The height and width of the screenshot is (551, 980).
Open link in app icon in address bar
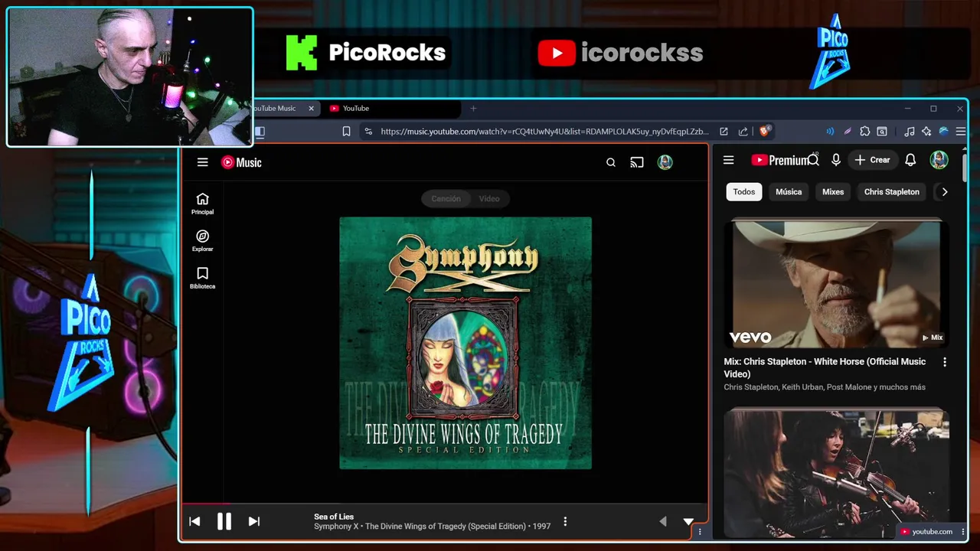(x=724, y=132)
